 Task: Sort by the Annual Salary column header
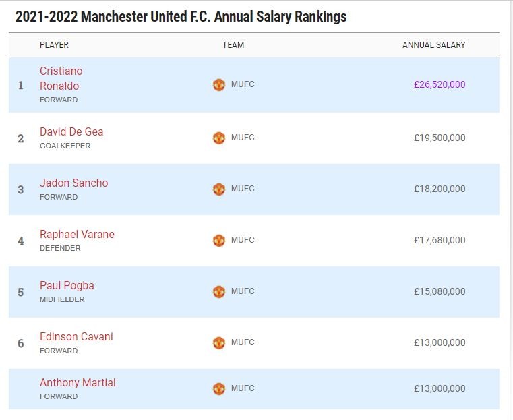[433, 45]
